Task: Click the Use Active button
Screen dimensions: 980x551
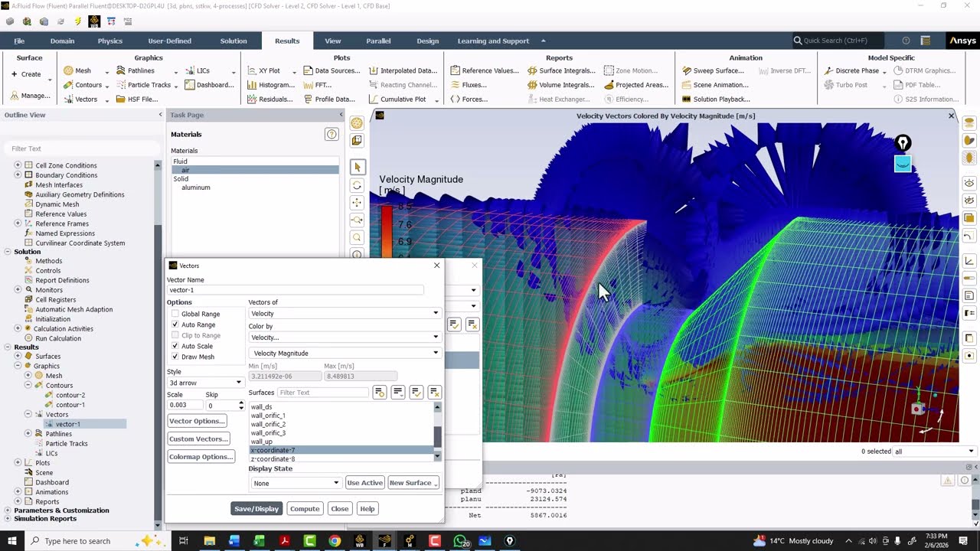Action: pos(364,483)
